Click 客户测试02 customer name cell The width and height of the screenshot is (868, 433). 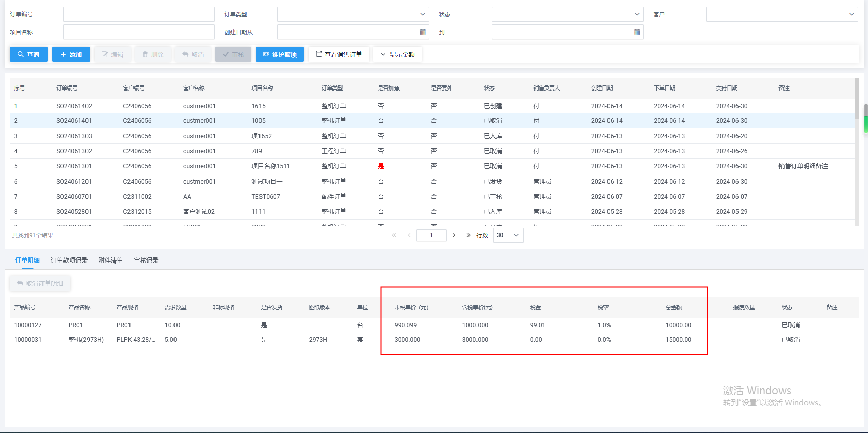pos(199,212)
